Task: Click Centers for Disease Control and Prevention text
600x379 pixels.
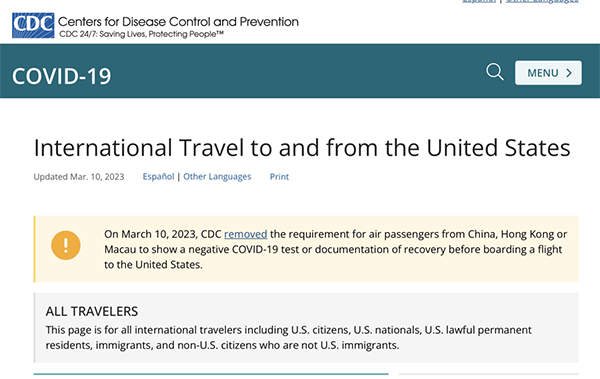Action: (178, 21)
